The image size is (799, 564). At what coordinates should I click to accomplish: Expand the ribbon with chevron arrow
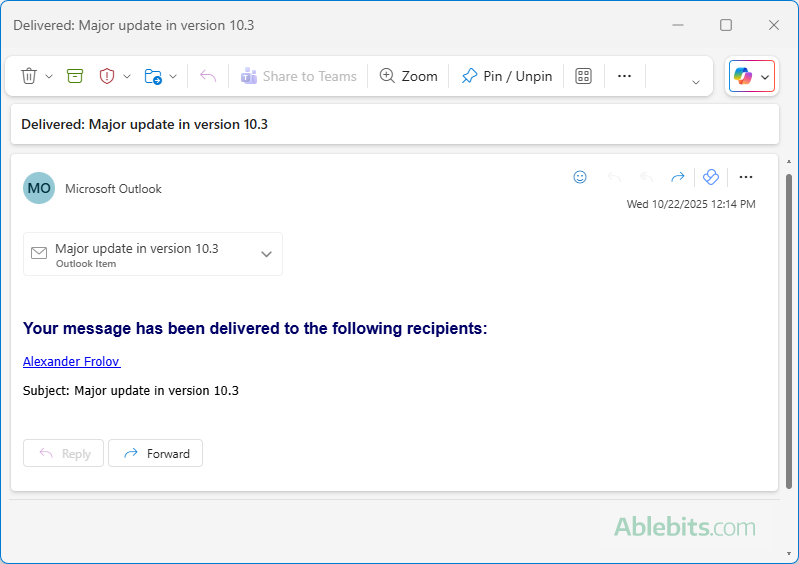point(696,82)
